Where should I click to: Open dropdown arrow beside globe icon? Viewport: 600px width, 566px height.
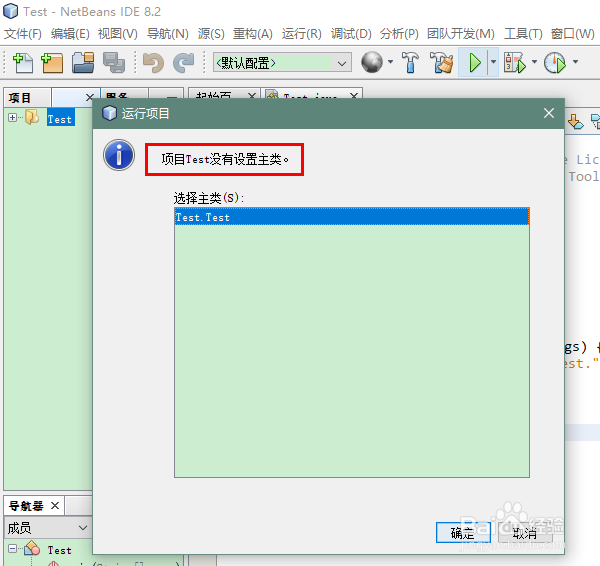pos(390,62)
